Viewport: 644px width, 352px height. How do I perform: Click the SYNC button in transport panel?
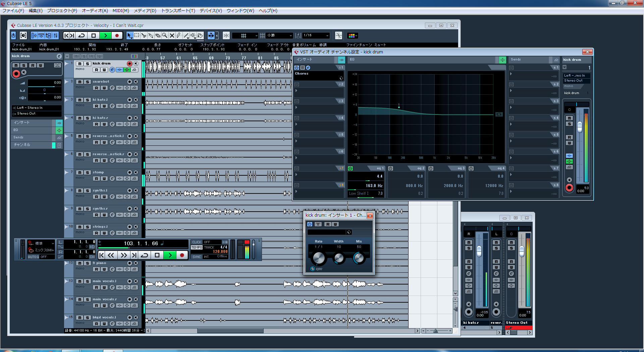[x=197, y=257]
